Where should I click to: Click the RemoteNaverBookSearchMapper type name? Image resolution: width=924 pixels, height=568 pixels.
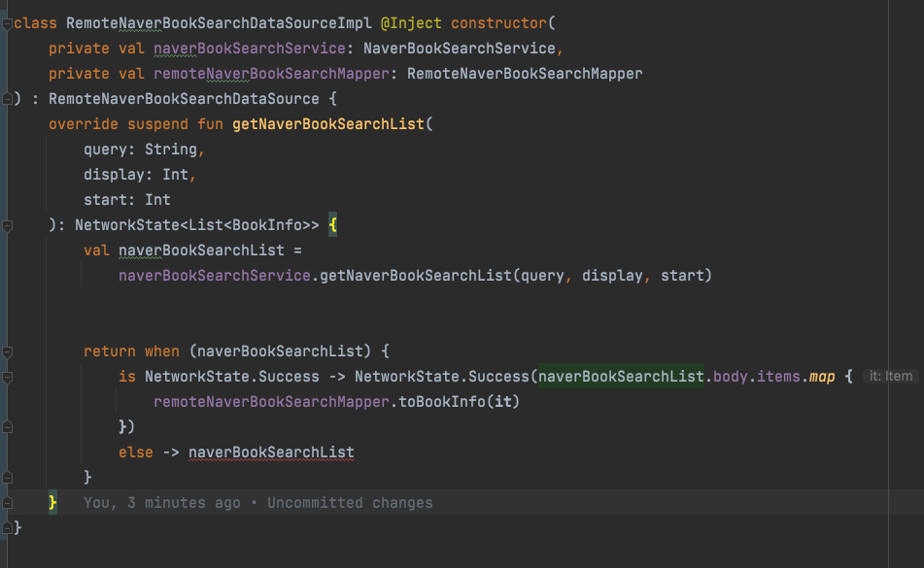(525, 74)
